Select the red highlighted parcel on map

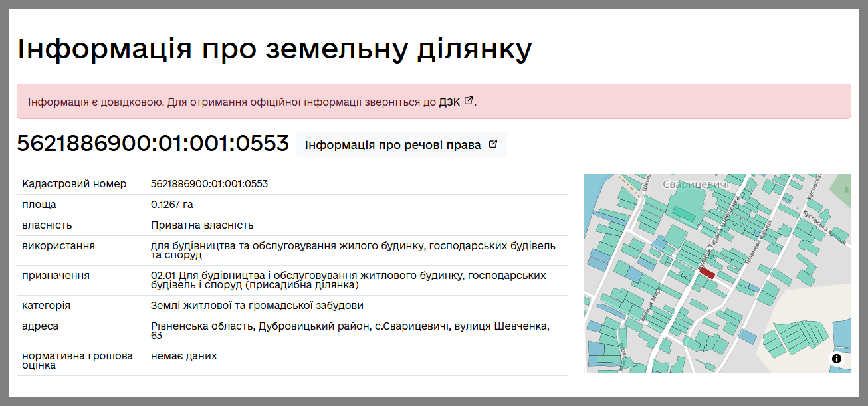click(x=706, y=272)
